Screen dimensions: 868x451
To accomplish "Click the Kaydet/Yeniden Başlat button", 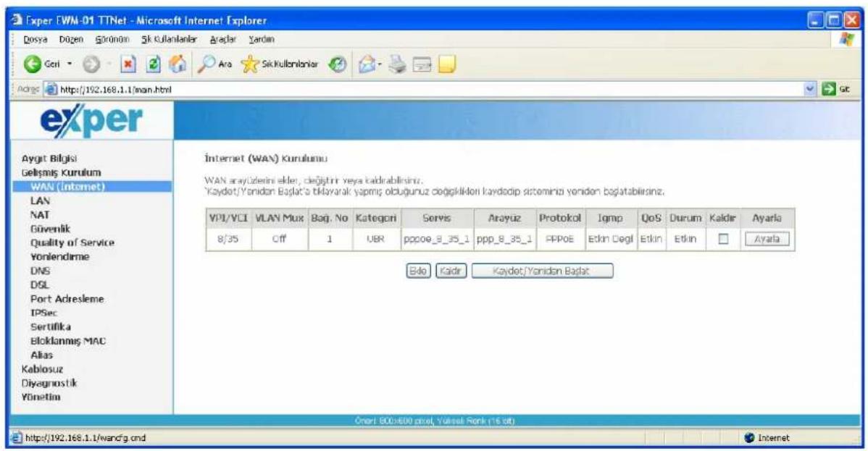I will tap(543, 271).
